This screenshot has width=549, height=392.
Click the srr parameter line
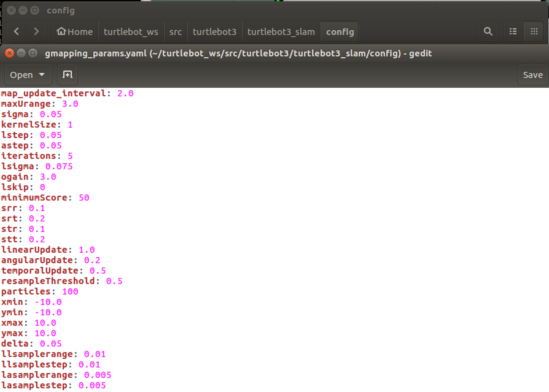pos(23,208)
